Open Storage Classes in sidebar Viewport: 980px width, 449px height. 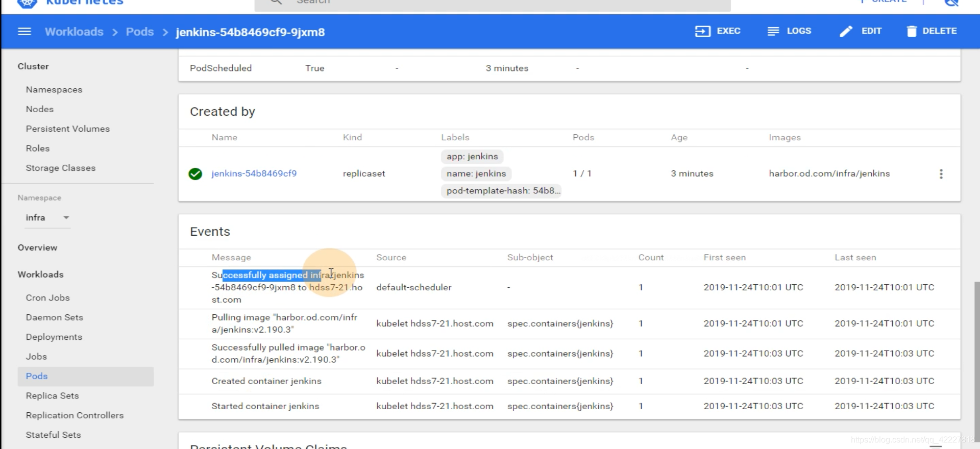tap(61, 168)
